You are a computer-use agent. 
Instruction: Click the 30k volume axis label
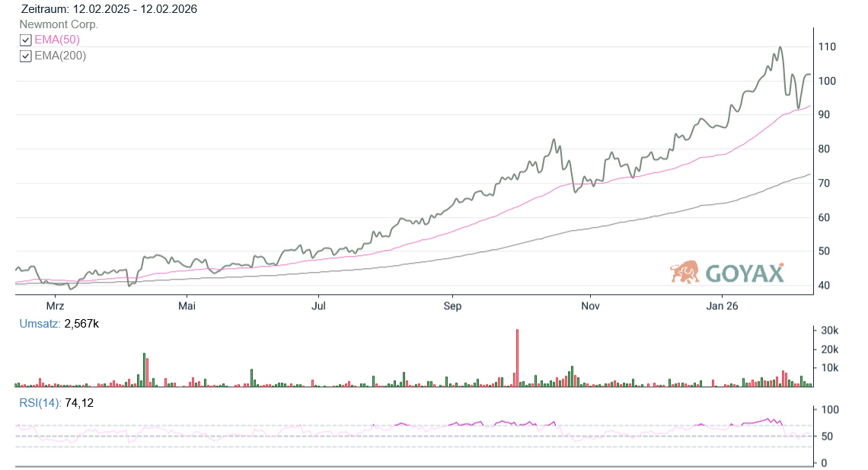(828, 331)
